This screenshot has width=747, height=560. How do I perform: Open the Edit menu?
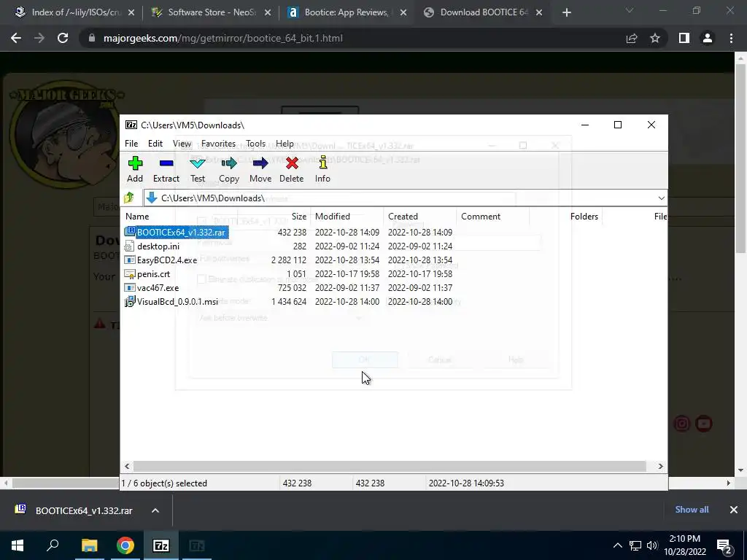click(x=155, y=144)
